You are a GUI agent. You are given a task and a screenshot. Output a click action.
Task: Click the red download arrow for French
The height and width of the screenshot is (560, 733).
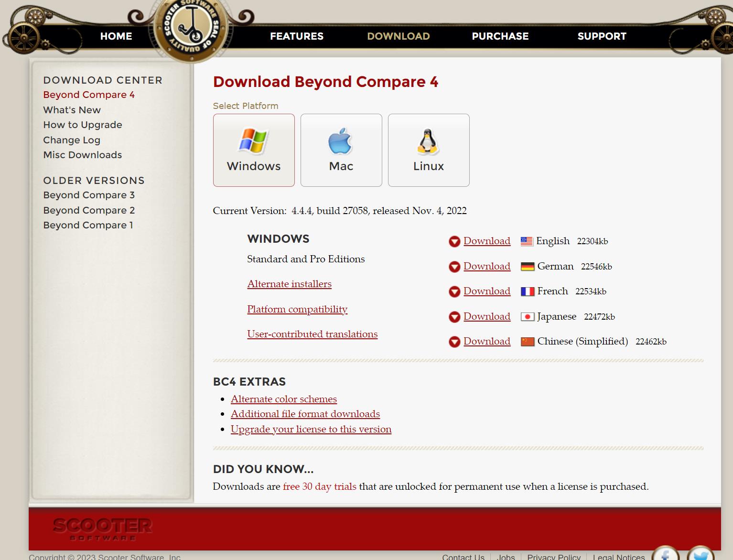click(454, 292)
